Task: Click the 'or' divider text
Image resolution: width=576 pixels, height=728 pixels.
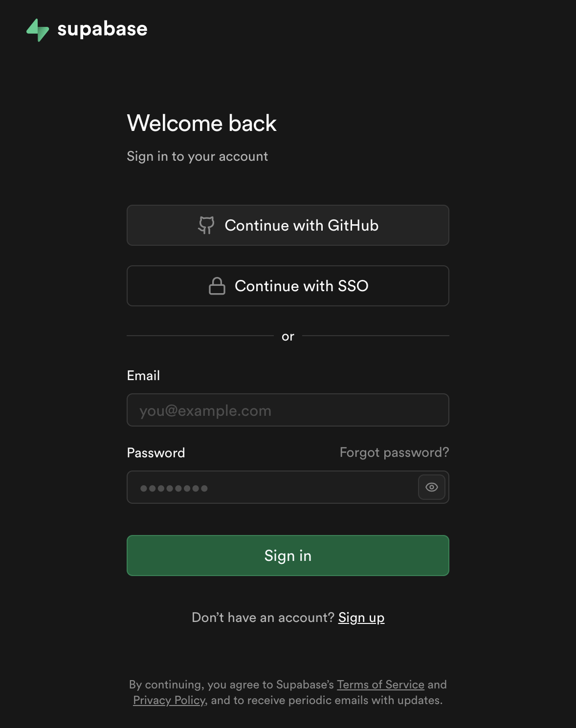Action: pyautogui.click(x=288, y=337)
